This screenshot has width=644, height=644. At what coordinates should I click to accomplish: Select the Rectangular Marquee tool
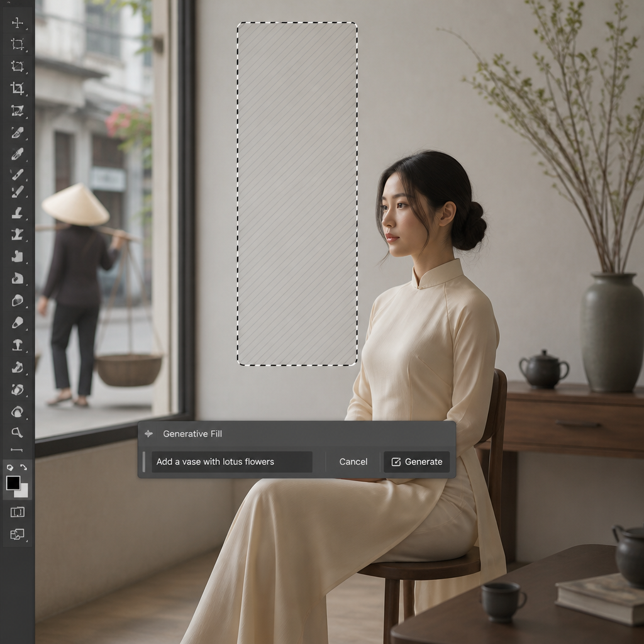pos(17,44)
